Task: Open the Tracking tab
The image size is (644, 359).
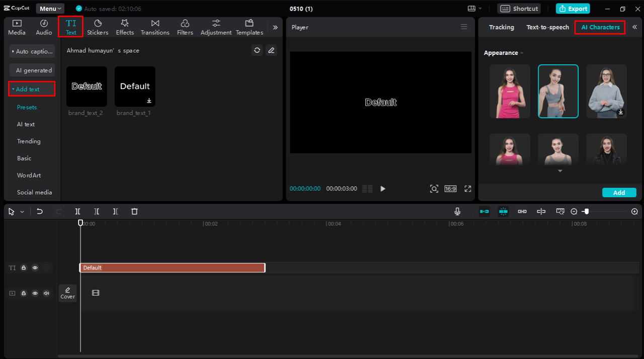Action: [x=501, y=27]
